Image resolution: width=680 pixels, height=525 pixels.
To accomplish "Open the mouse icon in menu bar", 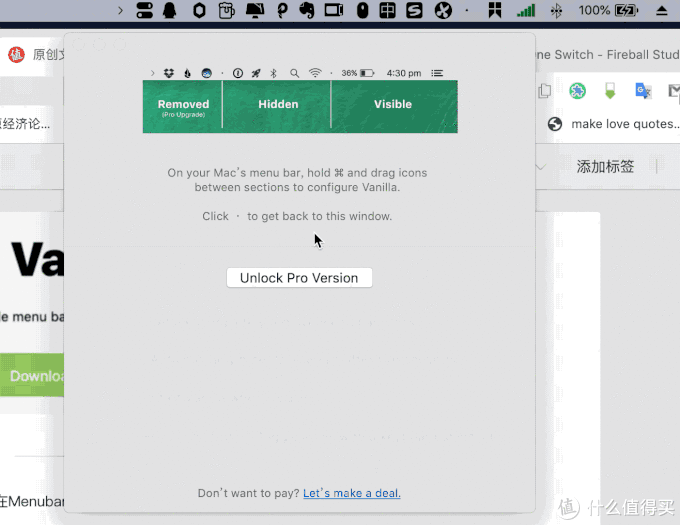I will (x=362, y=11).
